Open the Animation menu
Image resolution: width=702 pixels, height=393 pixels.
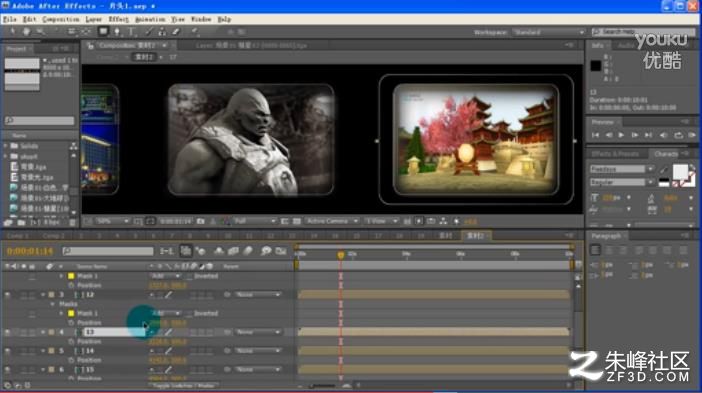pos(150,19)
